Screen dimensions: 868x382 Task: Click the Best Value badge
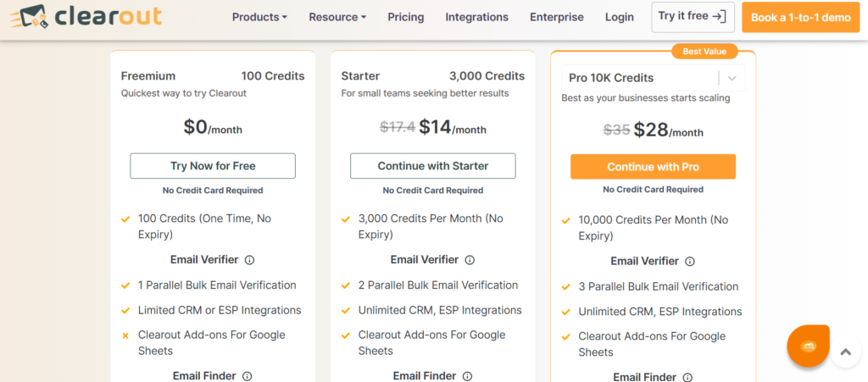pyautogui.click(x=704, y=52)
